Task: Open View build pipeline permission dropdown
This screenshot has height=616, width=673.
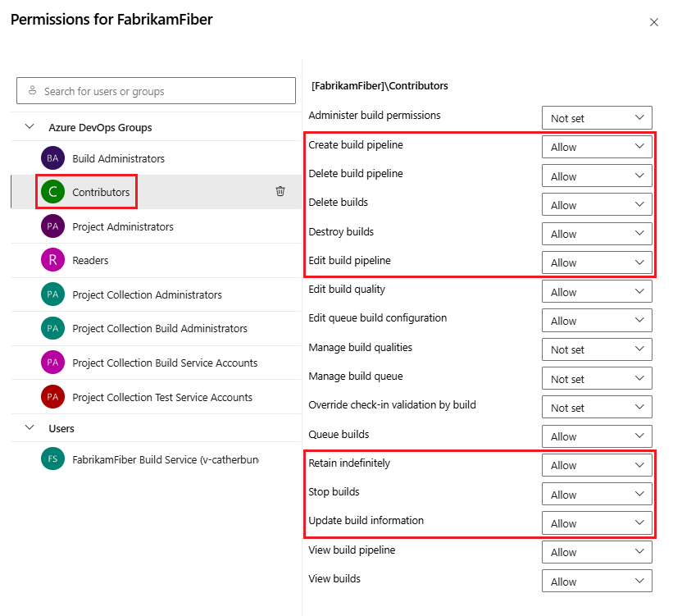Action: click(597, 552)
